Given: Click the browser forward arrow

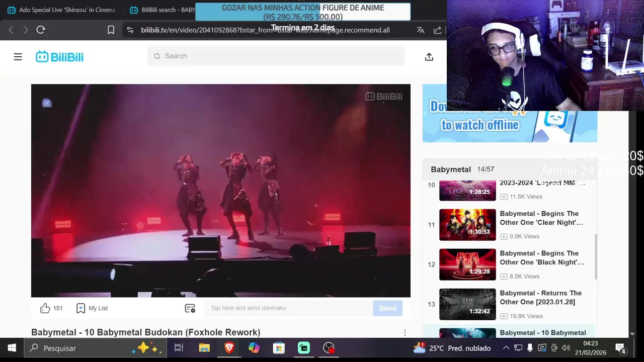Looking at the screenshot, I should coord(26,30).
